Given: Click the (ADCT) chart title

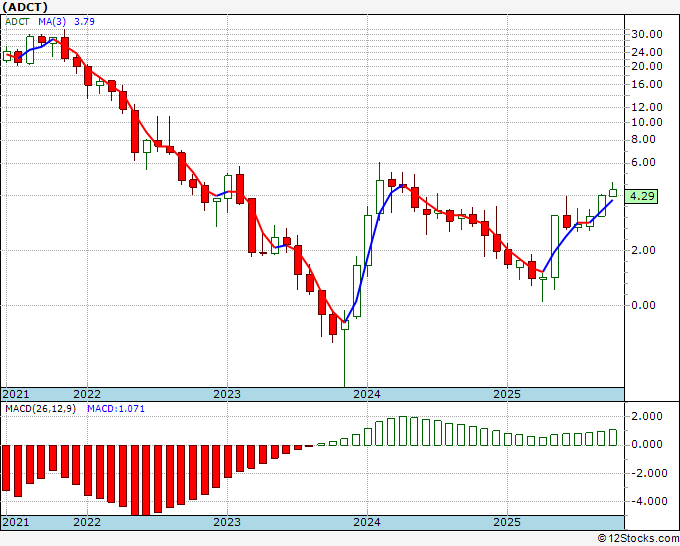Looking at the screenshot, I should coord(25,7).
